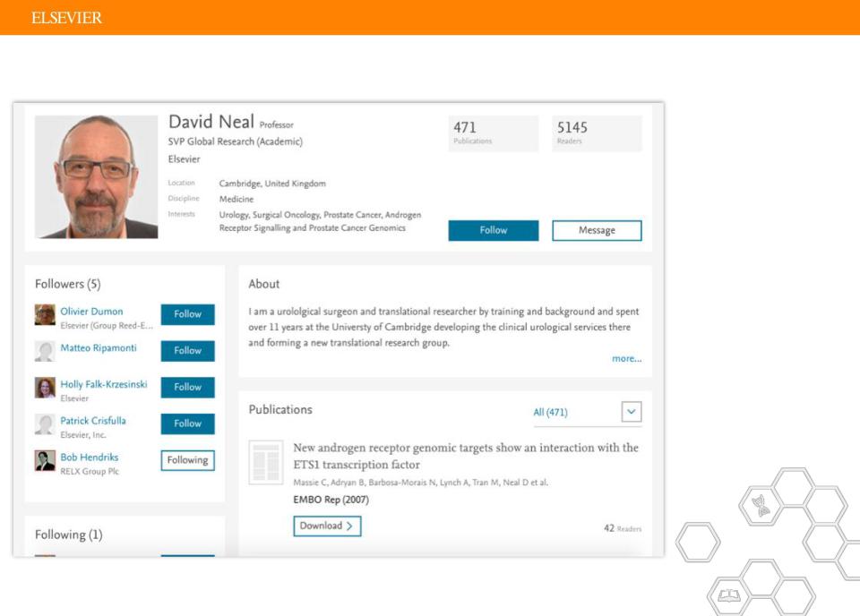Follow Olivier Dumon
Screen dimensions: 860x616
click(x=187, y=314)
